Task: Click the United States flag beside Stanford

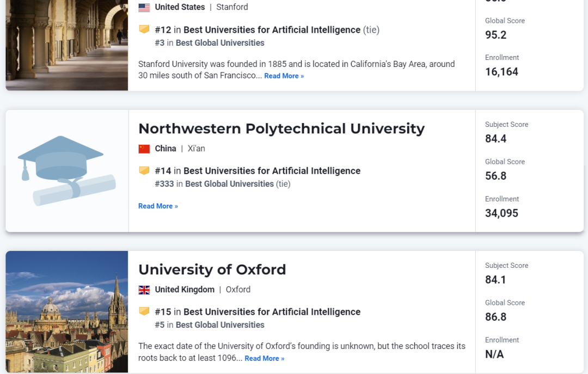Action: [144, 7]
